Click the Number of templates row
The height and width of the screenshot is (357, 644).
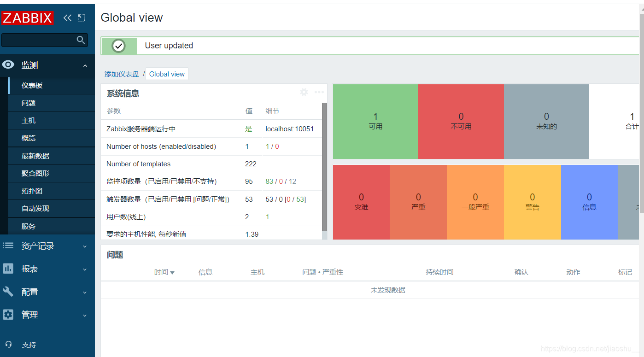211,164
